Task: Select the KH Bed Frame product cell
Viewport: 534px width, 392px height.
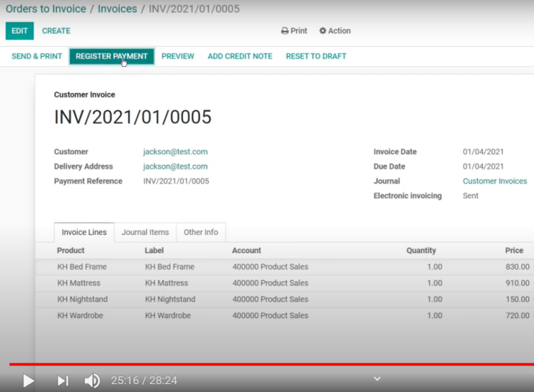Action: [x=82, y=267]
